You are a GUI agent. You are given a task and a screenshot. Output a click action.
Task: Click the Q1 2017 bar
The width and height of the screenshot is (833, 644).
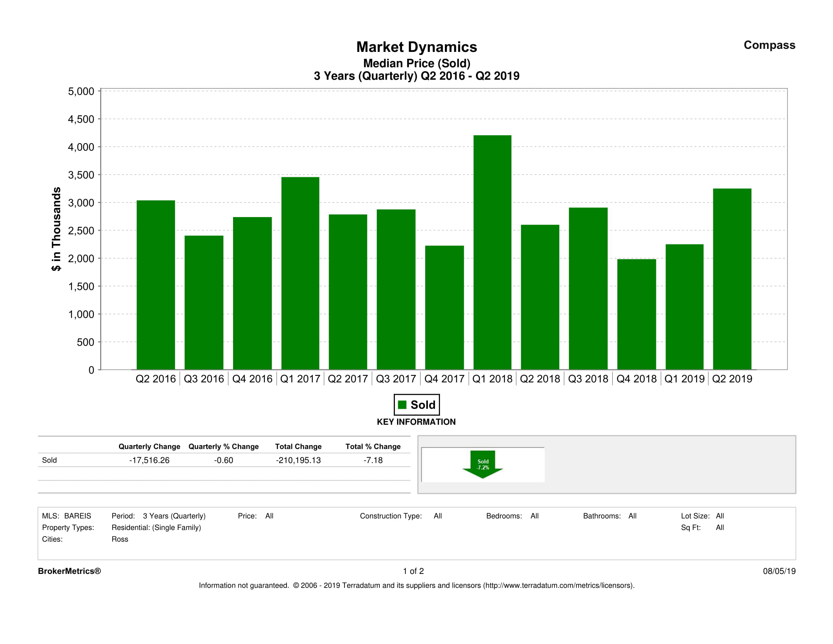coord(300,273)
